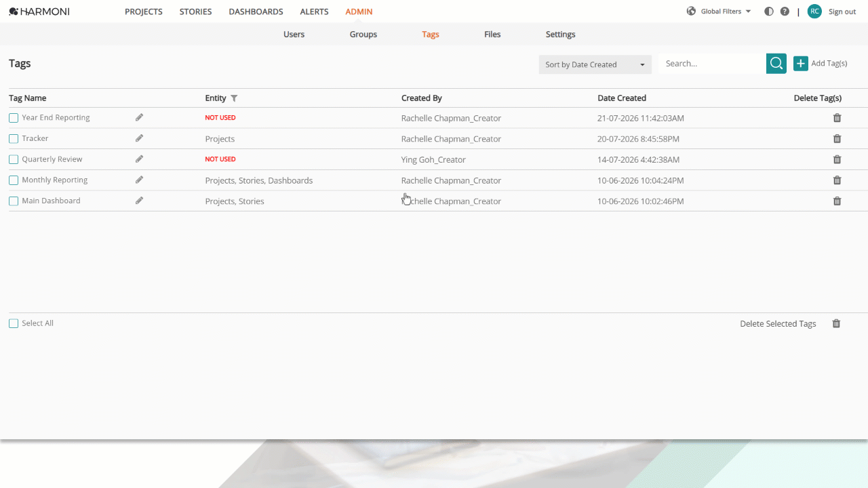Viewport: 868px width, 488px height.
Task: Open the Files tab
Action: coord(492,35)
